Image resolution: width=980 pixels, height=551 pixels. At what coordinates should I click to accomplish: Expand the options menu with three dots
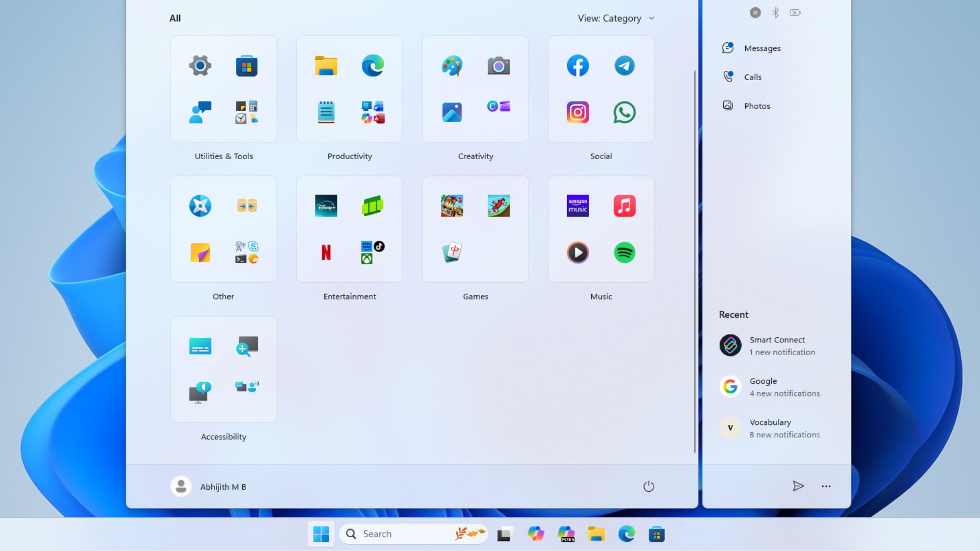[826, 486]
